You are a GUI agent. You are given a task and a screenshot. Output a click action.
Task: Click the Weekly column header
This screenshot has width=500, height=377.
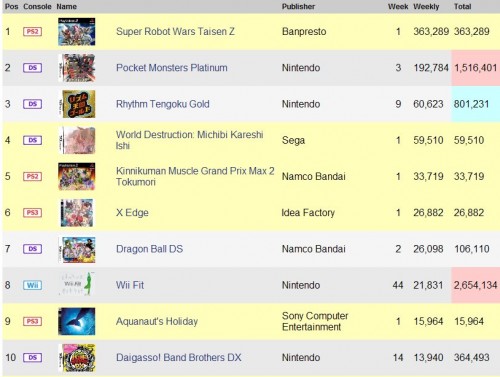coord(426,6)
